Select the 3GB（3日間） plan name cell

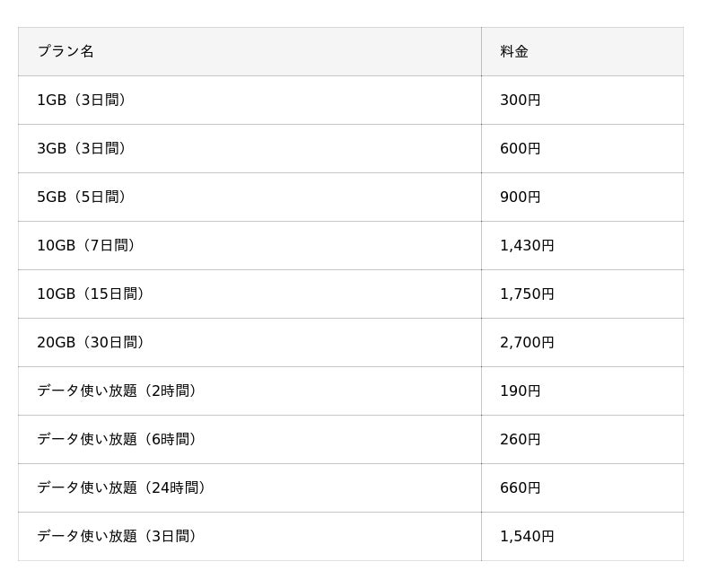(81, 148)
